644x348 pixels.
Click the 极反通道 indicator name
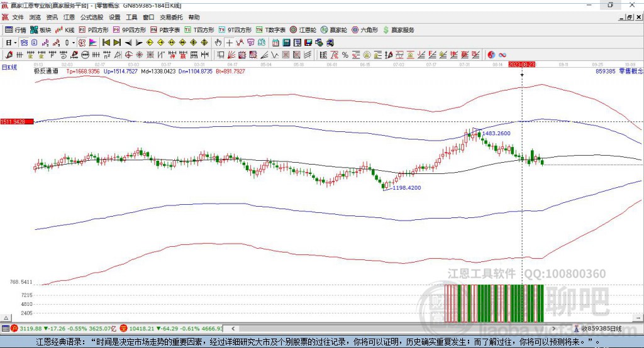46,71
